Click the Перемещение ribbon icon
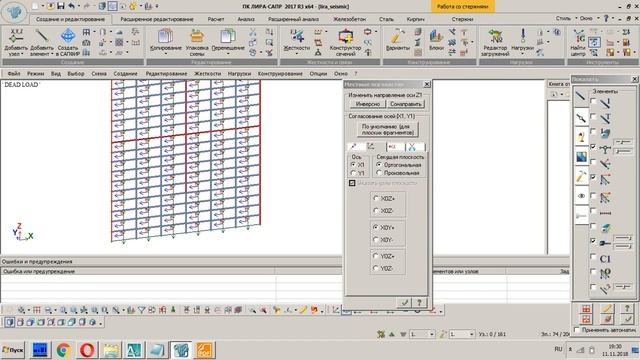Viewport: 640px width, 360px height. tap(228, 36)
